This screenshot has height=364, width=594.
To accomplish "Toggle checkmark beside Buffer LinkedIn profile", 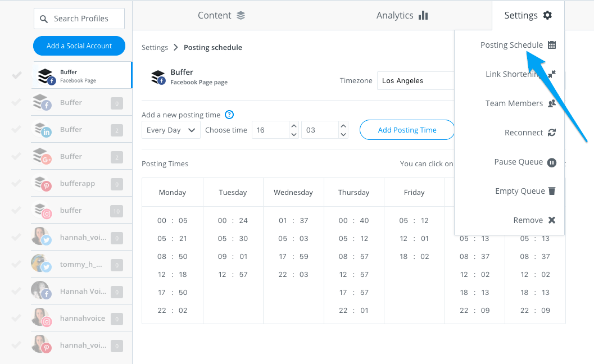I will tap(16, 129).
